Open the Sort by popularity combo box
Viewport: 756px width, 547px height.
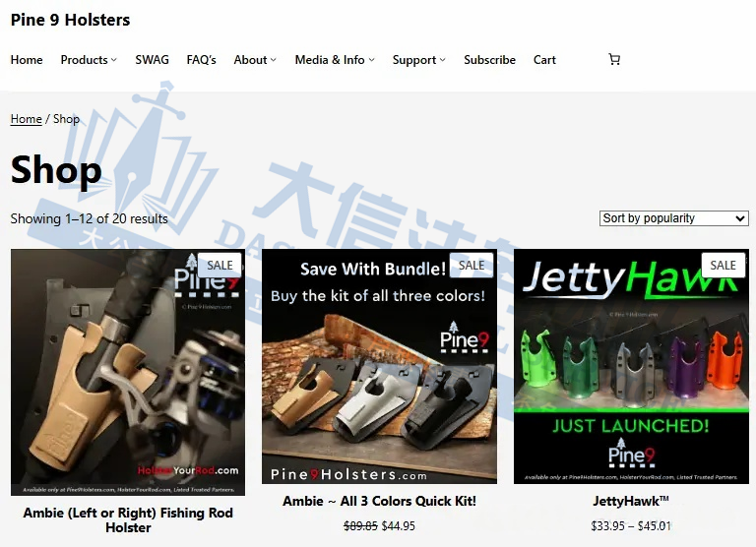click(x=673, y=218)
